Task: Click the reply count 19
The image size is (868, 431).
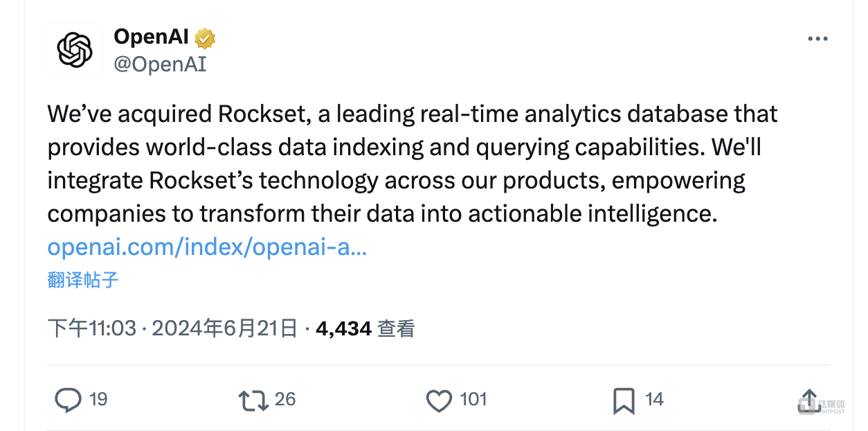Action: [98, 399]
